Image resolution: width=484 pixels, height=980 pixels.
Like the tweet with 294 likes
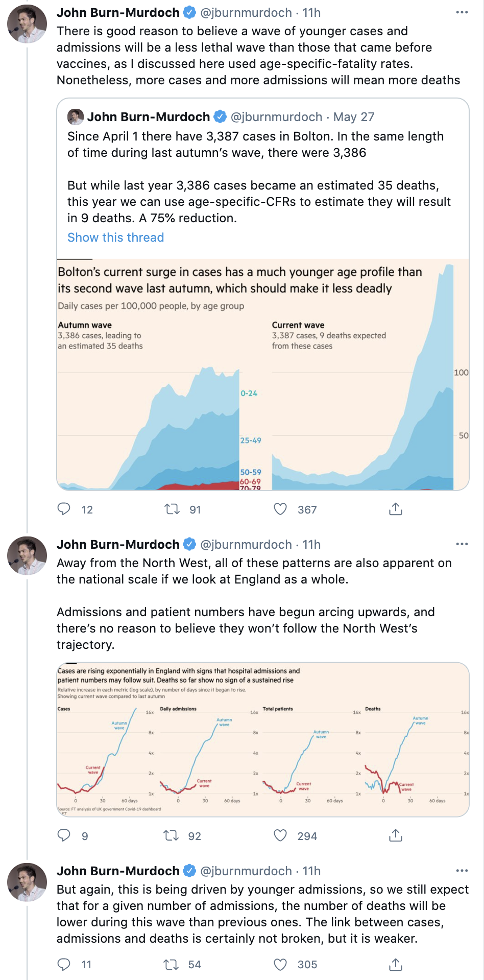280,835
